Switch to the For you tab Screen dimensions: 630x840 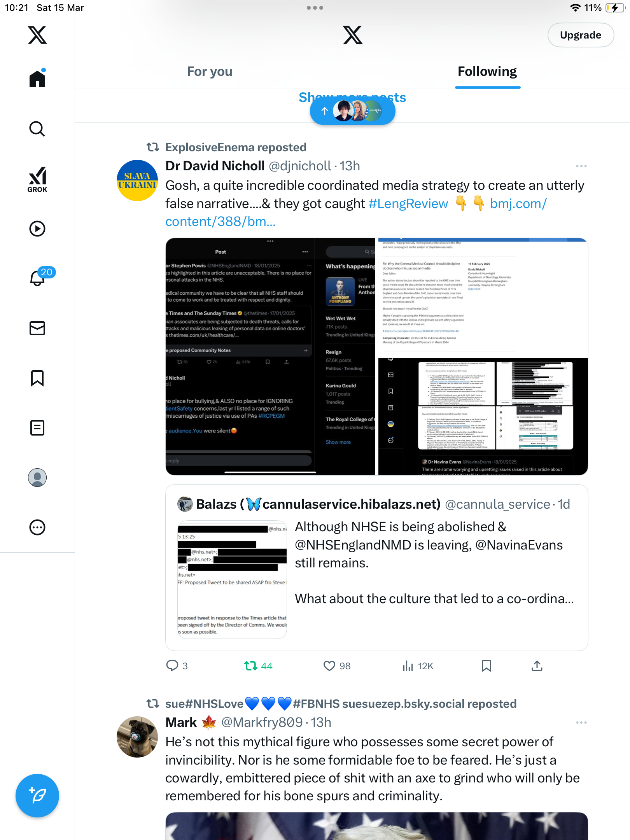[210, 72]
